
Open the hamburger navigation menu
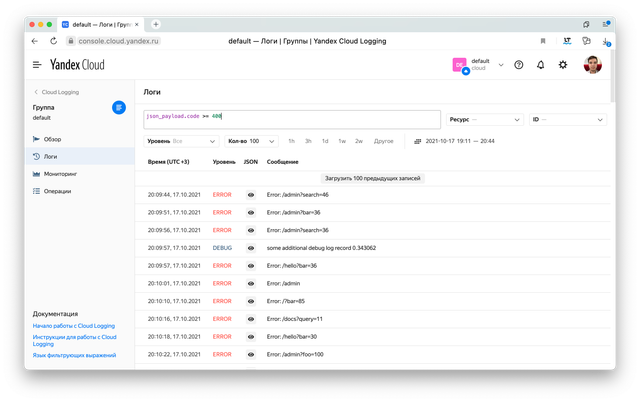click(37, 65)
